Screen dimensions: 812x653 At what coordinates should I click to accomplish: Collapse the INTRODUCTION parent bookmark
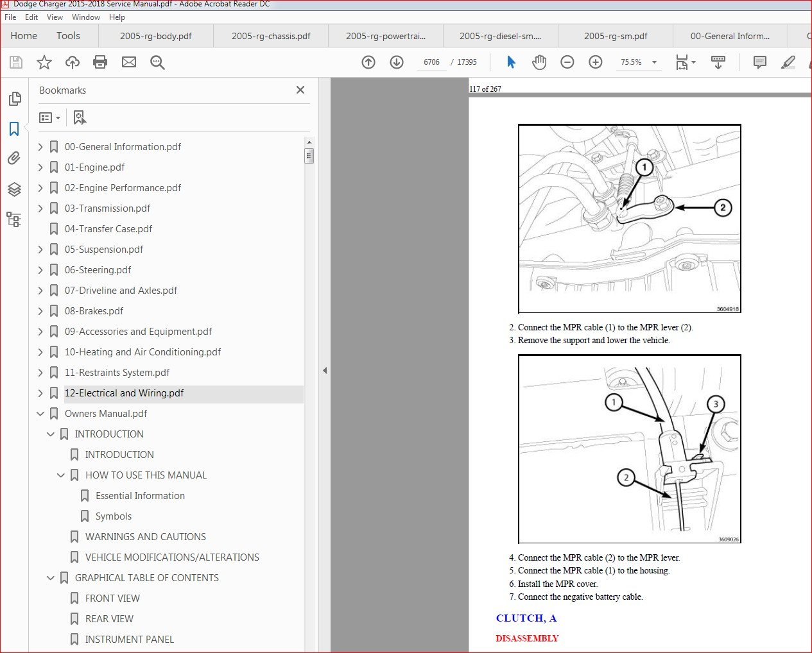[51, 434]
